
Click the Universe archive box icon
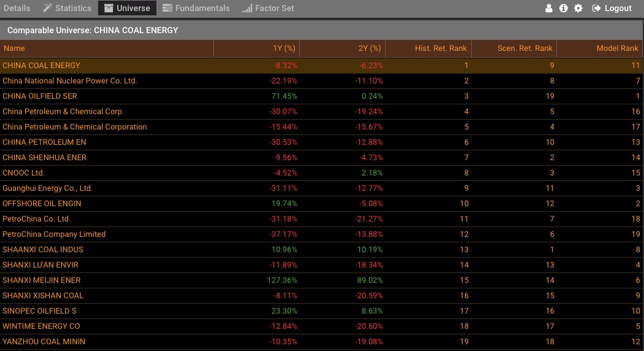(x=109, y=8)
